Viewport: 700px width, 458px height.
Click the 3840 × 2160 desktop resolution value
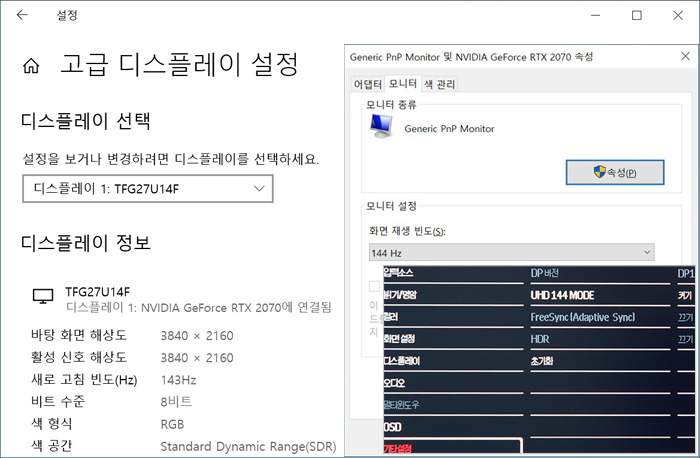click(197, 336)
